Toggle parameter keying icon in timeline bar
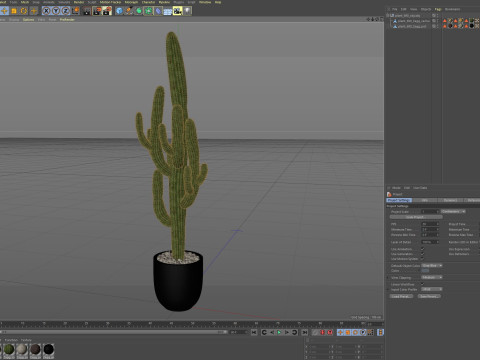Viewport: 480px width, 360px height. click(x=363, y=332)
